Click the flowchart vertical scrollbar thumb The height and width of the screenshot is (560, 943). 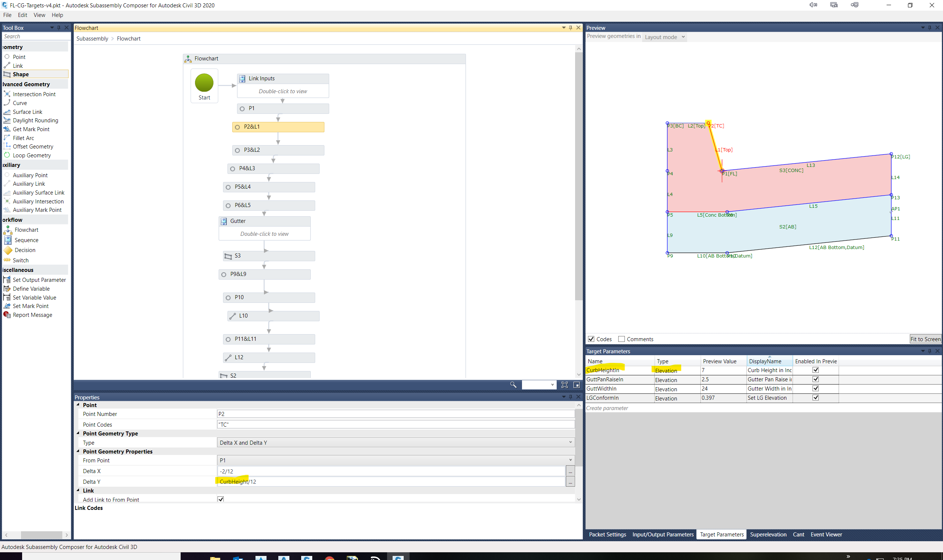click(579, 176)
